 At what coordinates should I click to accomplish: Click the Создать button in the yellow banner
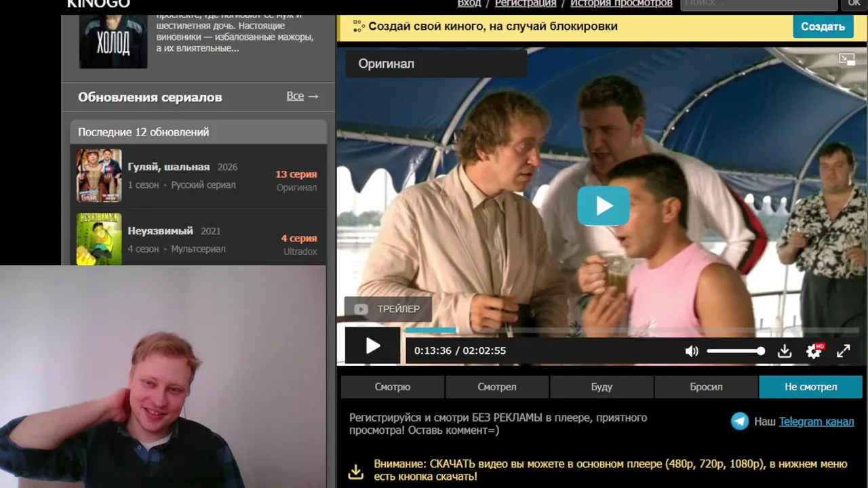823,26
